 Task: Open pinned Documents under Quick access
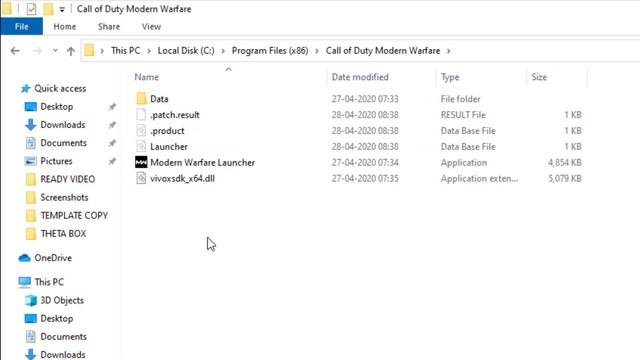[63, 143]
